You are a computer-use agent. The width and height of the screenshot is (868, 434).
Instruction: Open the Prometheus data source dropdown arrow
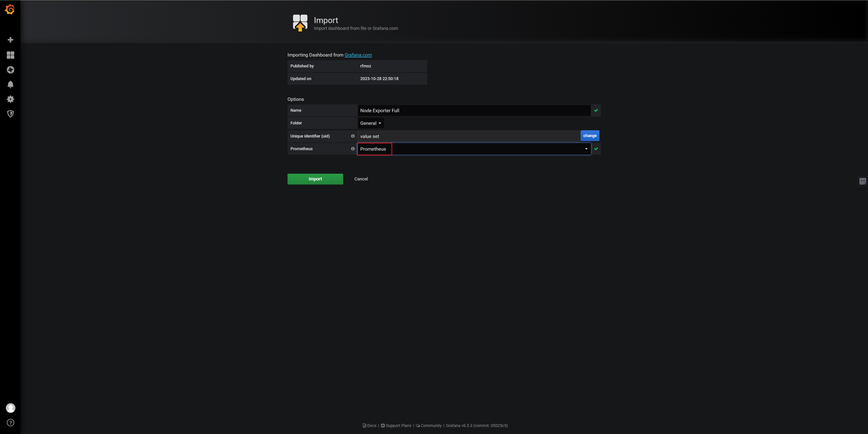click(x=586, y=149)
